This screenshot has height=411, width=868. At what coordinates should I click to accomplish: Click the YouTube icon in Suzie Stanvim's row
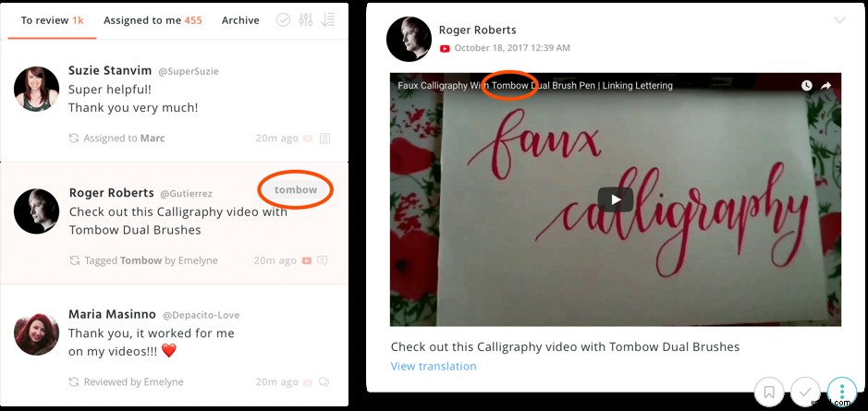pyautogui.click(x=308, y=139)
